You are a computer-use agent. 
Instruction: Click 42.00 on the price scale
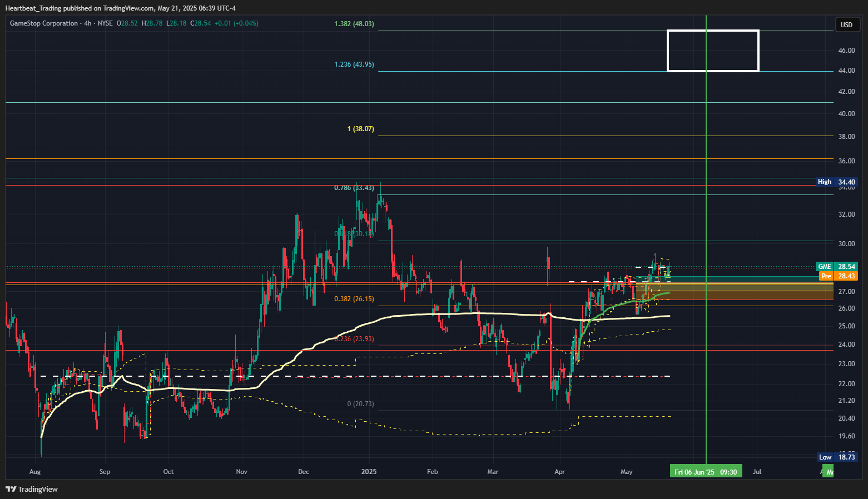(846, 92)
